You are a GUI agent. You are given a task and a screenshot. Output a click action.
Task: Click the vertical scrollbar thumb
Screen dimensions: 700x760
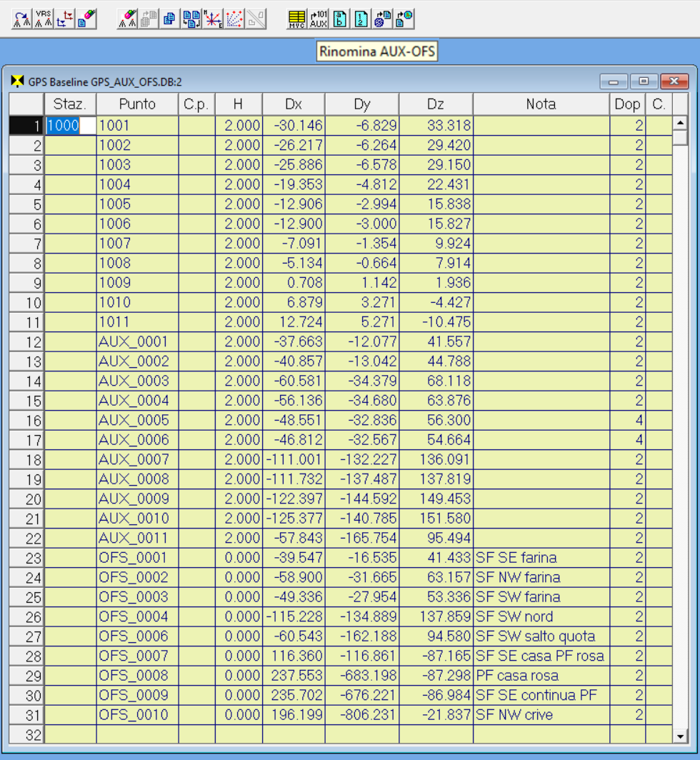pos(680,138)
